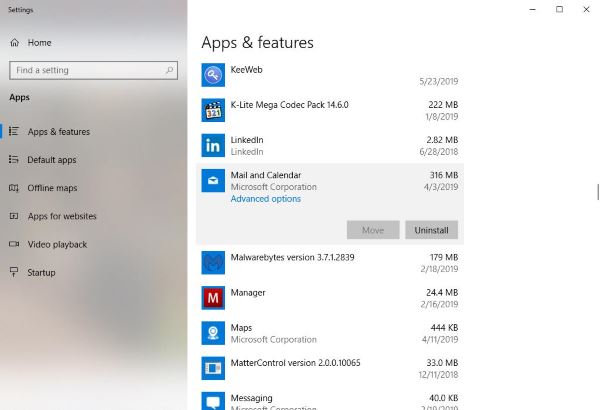Select the LinkedIn app icon
The width and height of the screenshot is (600, 410).
tap(213, 145)
